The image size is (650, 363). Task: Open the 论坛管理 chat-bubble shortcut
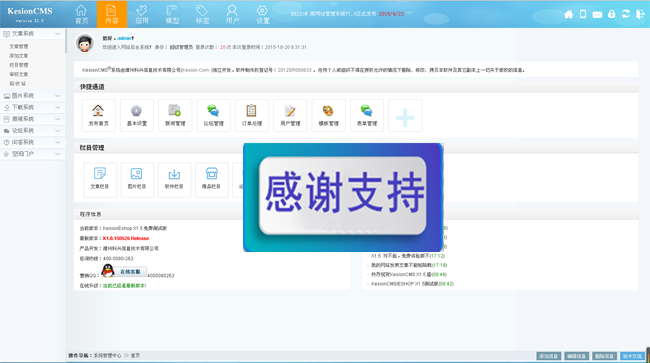(x=213, y=116)
